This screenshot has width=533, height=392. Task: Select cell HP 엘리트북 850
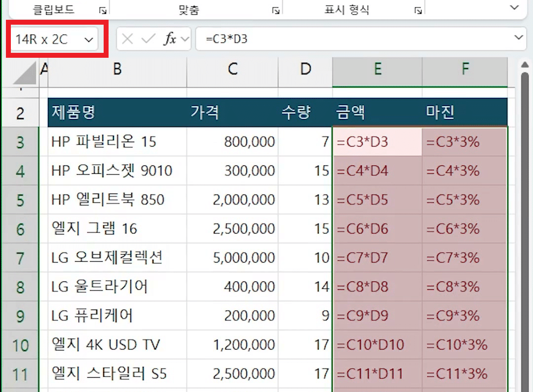click(117, 199)
